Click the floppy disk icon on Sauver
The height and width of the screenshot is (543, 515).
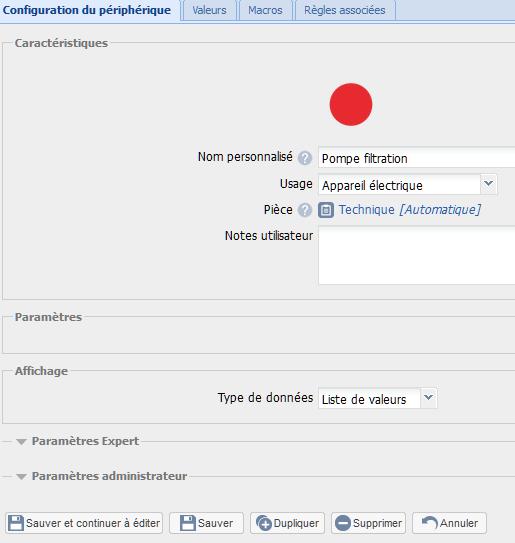point(188,523)
